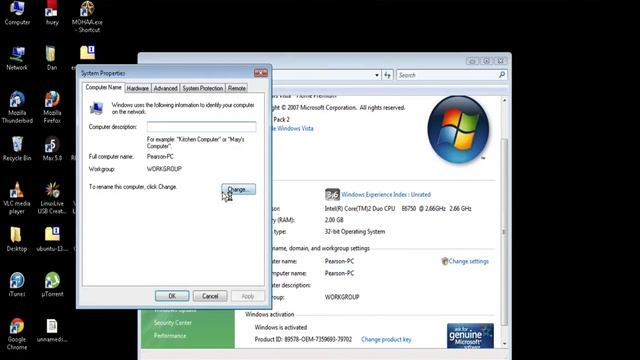640x360 pixels.
Task: Launch iTunes from the desktop
Action: (x=17, y=284)
